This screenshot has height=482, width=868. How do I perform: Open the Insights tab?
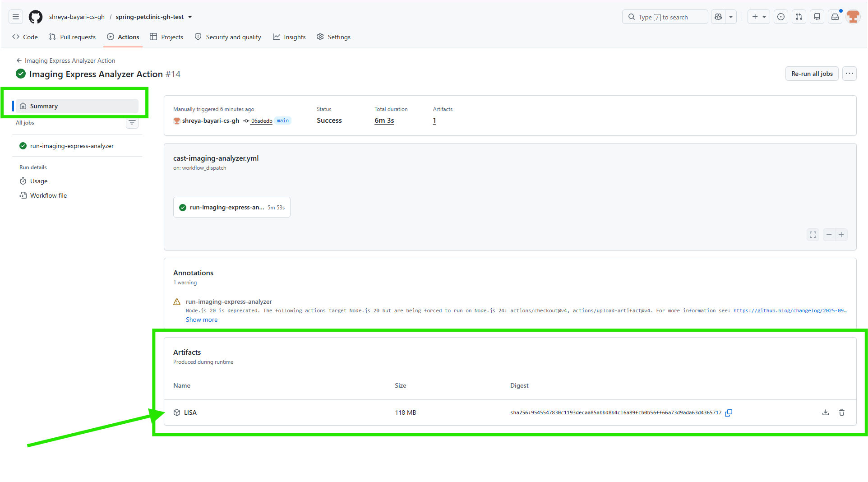(x=289, y=37)
